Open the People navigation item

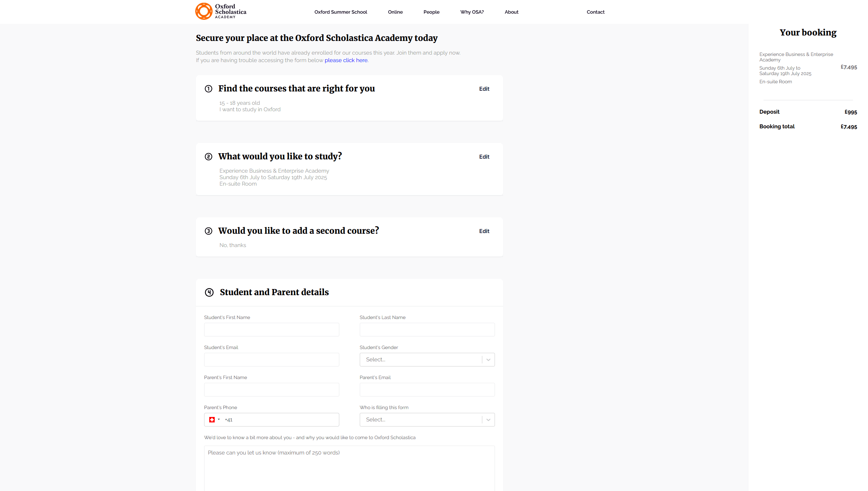point(431,12)
